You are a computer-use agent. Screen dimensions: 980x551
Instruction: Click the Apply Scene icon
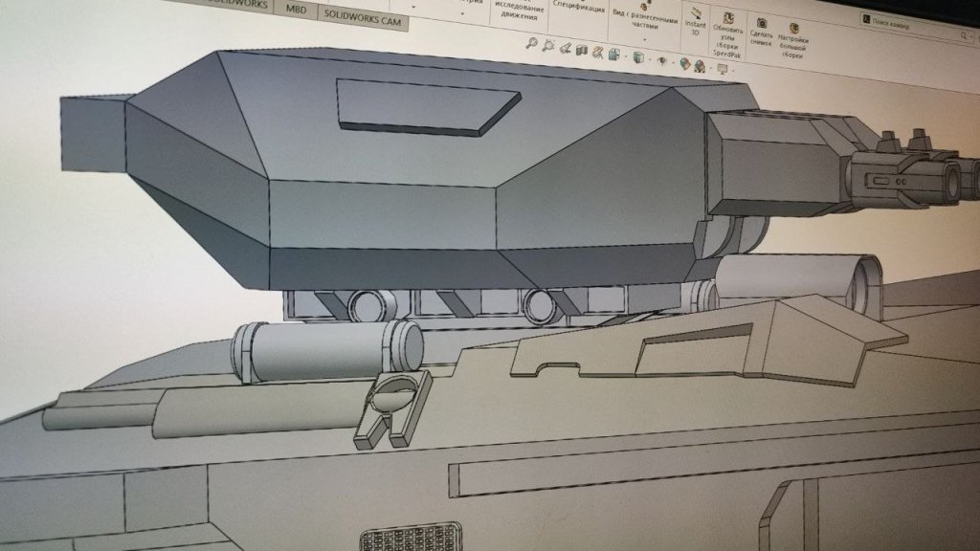701,66
